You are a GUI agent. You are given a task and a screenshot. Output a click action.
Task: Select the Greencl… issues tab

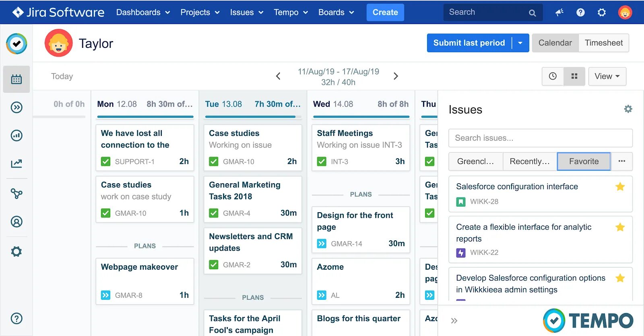(x=476, y=161)
